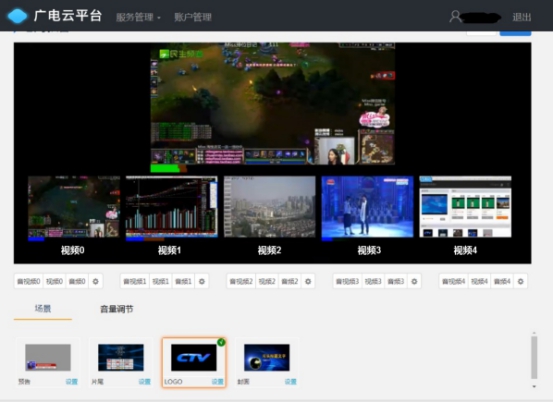553x403 pixels.
Task: Click the scene list scrollbar thumb
Action: tap(534, 357)
